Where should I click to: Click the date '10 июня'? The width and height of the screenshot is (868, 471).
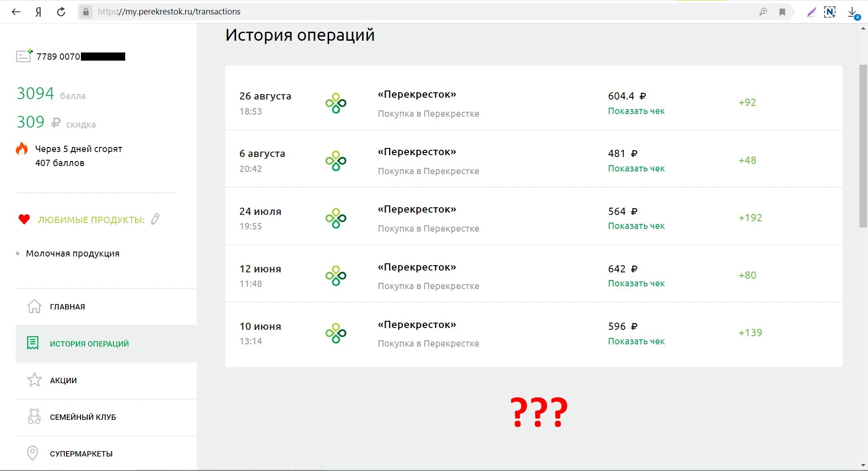coord(260,326)
